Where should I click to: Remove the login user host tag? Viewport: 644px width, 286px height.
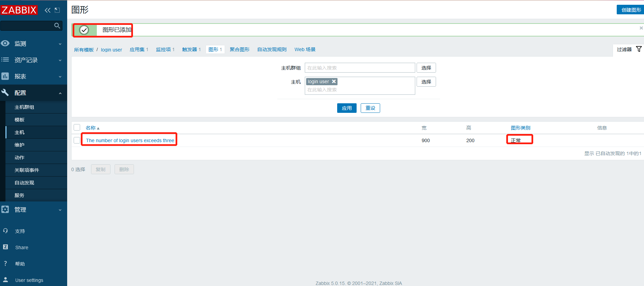(x=334, y=81)
